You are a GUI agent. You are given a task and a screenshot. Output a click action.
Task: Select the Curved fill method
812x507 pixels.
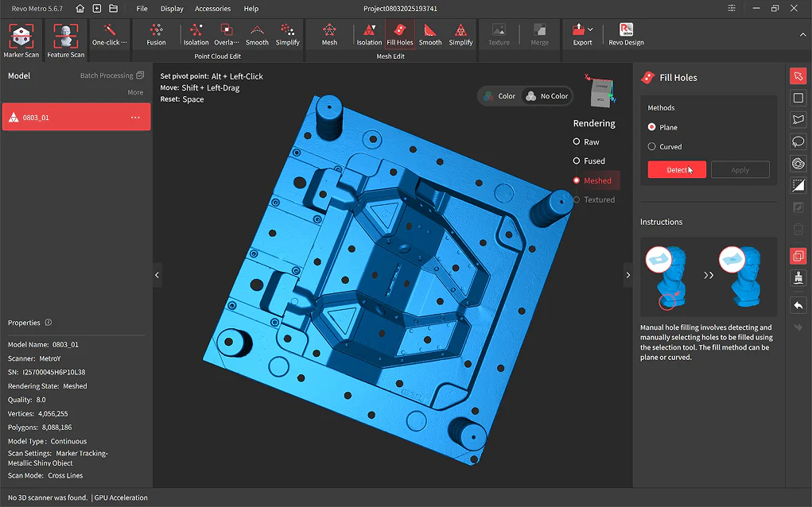652,146
